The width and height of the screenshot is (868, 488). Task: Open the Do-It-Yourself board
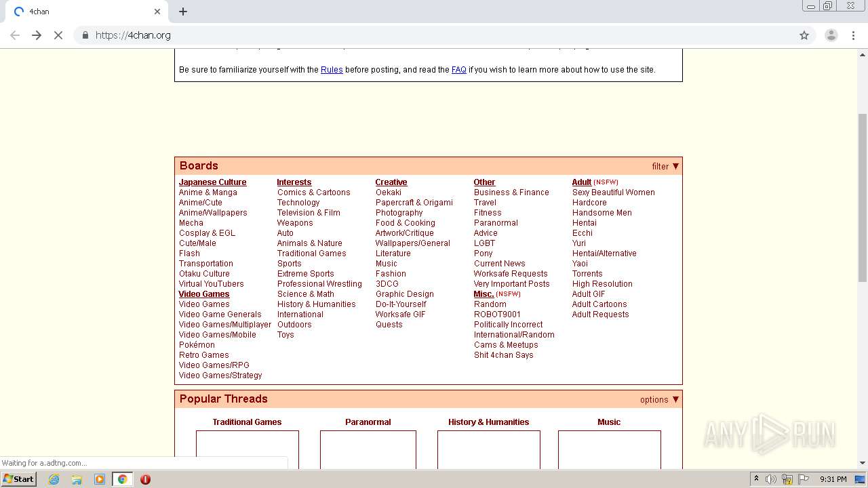pyautogui.click(x=401, y=304)
